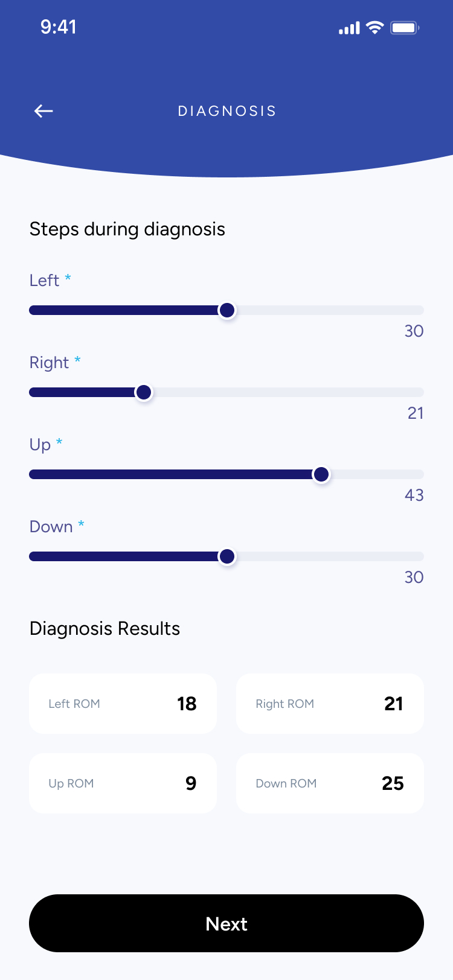Select the Up ROM result card
Image resolution: width=453 pixels, height=980 pixels.
tap(123, 783)
